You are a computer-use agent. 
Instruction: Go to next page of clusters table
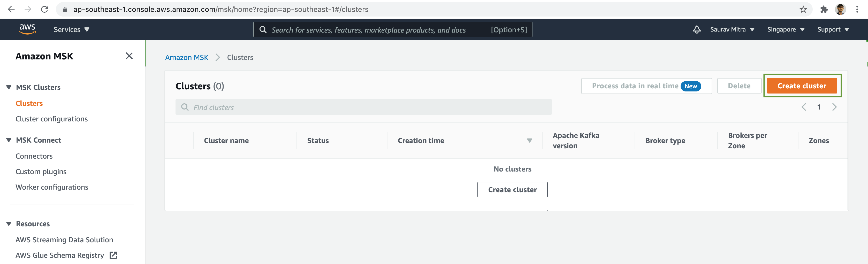point(834,107)
